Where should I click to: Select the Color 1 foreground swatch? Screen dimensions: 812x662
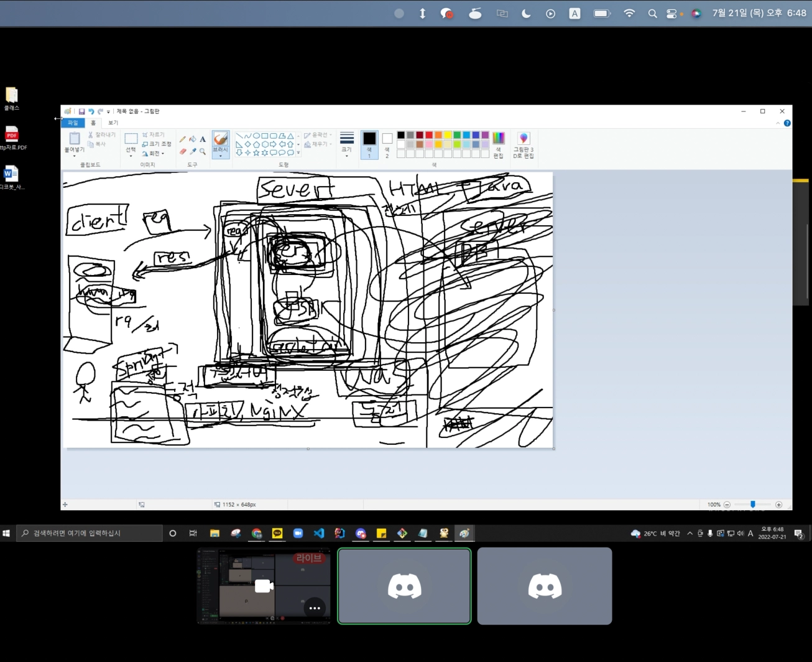click(x=369, y=144)
